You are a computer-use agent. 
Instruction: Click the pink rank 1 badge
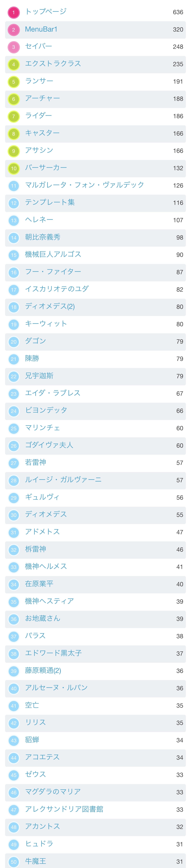(x=13, y=12)
